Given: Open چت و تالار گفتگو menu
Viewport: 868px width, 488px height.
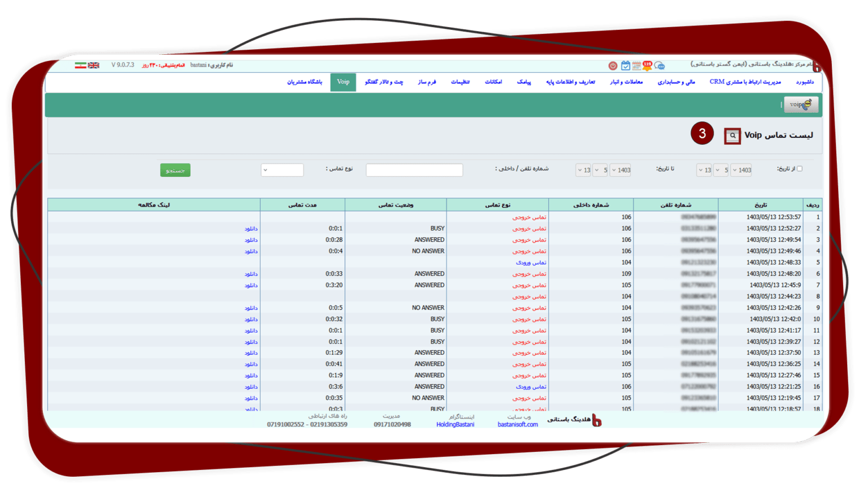Looking at the screenshot, I should pos(384,82).
